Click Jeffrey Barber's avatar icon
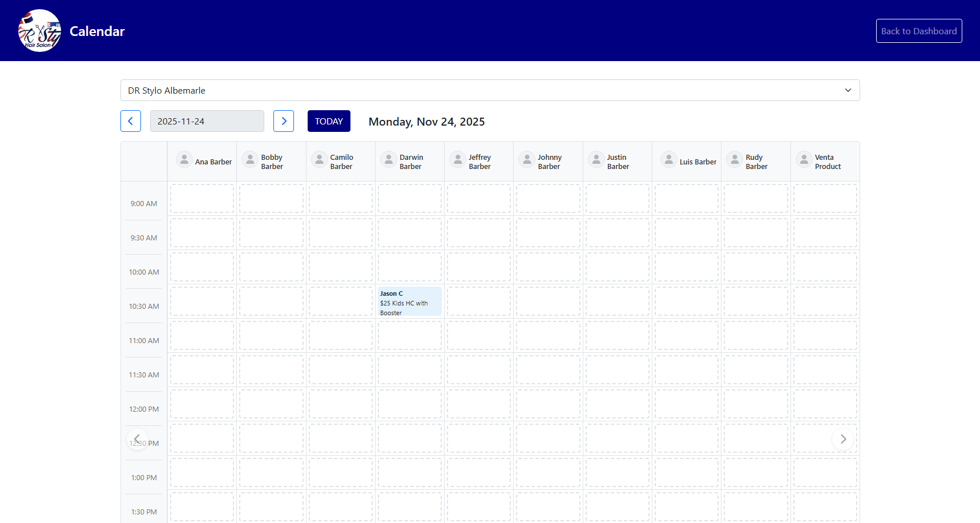This screenshot has width=980, height=523. pos(457,159)
